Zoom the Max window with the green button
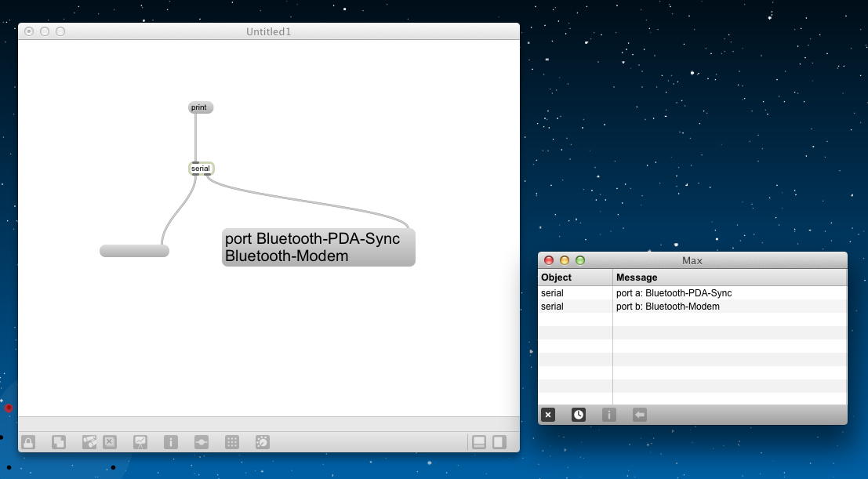The height and width of the screenshot is (479, 868). pos(580,260)
